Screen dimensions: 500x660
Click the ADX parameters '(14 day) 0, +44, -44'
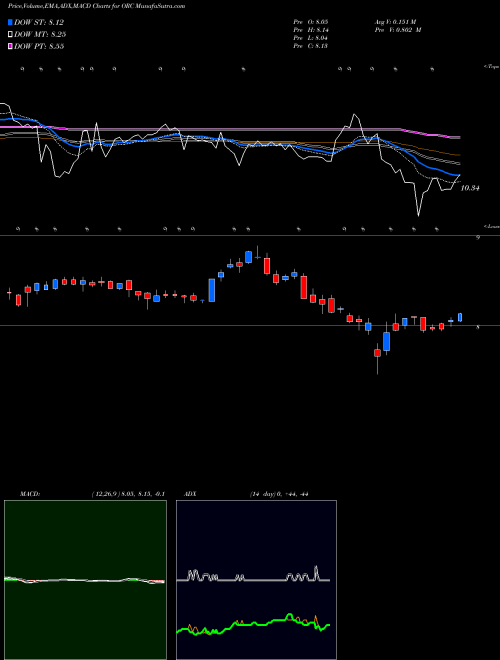click(x=279, y=494)
